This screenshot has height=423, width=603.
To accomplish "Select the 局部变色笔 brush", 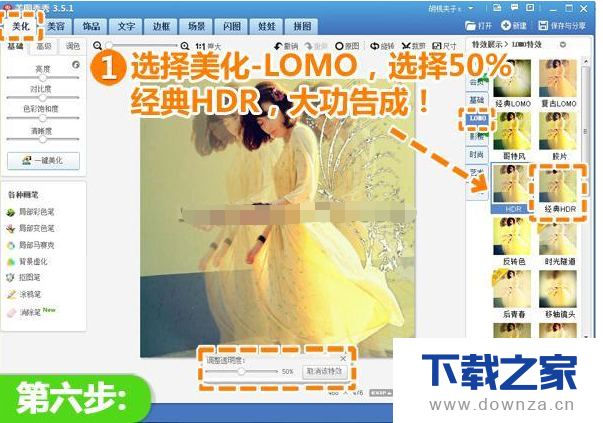I will click(31, 228).
